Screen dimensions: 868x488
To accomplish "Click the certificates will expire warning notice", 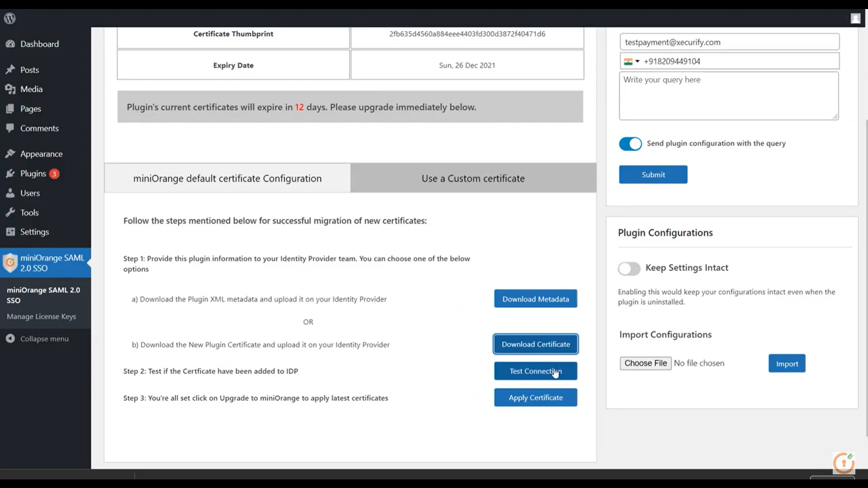I will coord(350,107).
